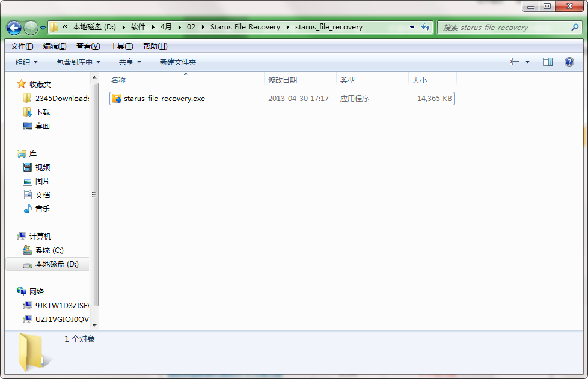Image resolution: width=588 pixels, height=379 pixels.
Task: Click the 库 libraries icon
Action: point(22,154)
